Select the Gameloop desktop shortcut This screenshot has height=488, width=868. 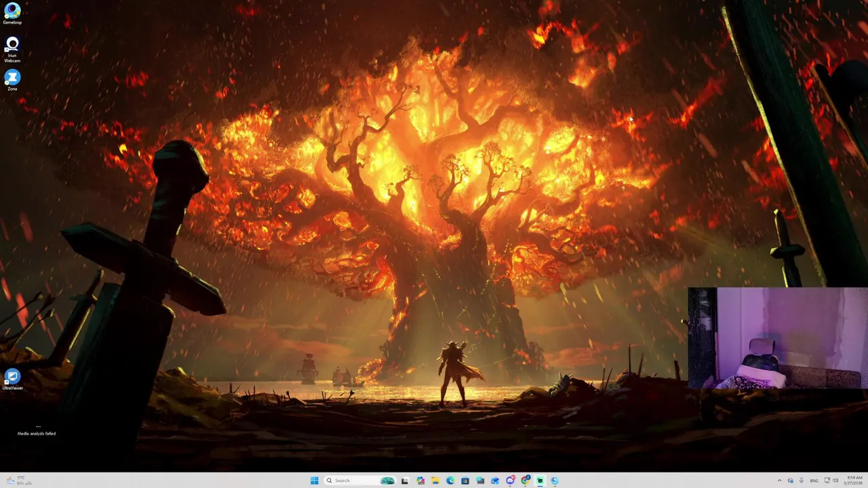point(12,14)
